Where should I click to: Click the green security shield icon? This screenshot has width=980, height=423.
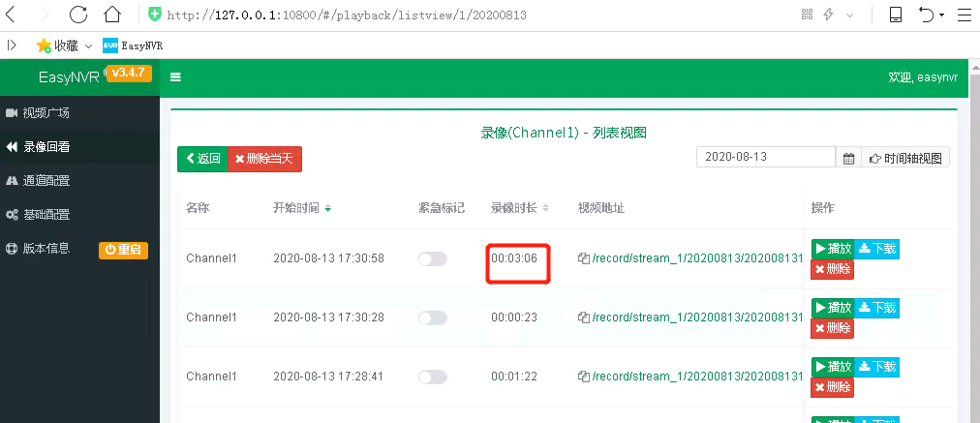(x=154, y=14)
